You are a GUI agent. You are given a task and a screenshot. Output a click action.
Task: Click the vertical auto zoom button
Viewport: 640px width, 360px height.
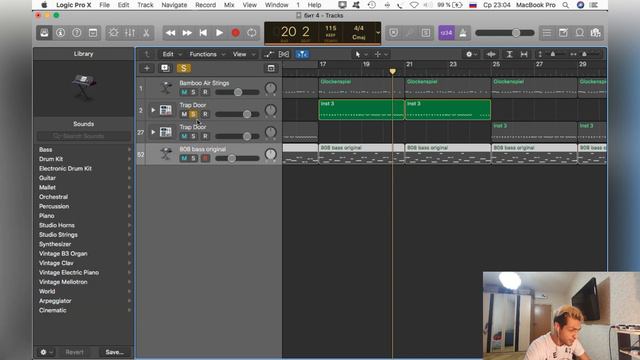509,54
